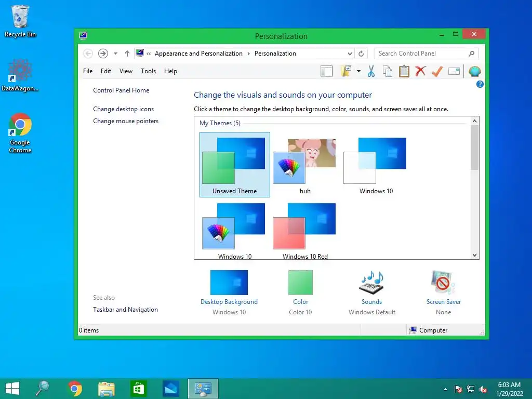This screenshot has width=532, height=399.
Task: Click the muted volume tray icon
Action: (483, 389)
